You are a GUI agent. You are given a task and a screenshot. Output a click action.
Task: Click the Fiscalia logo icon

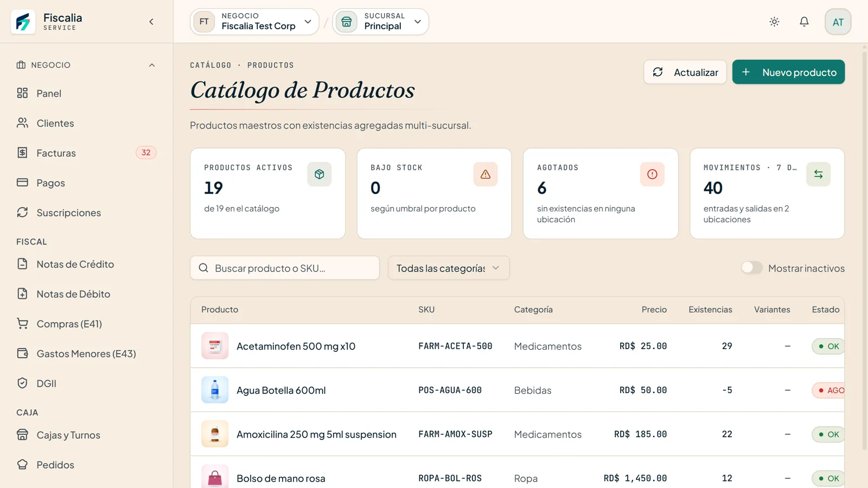[23, 22]
